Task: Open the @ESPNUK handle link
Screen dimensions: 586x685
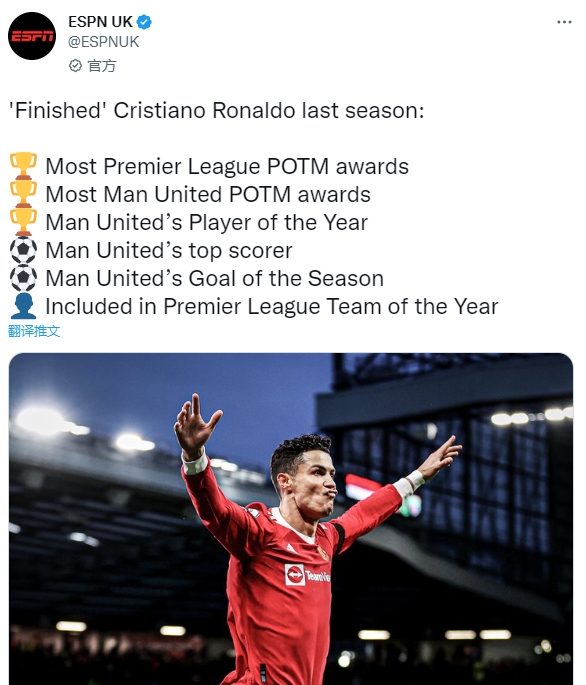Action: [x=104, y=42]
